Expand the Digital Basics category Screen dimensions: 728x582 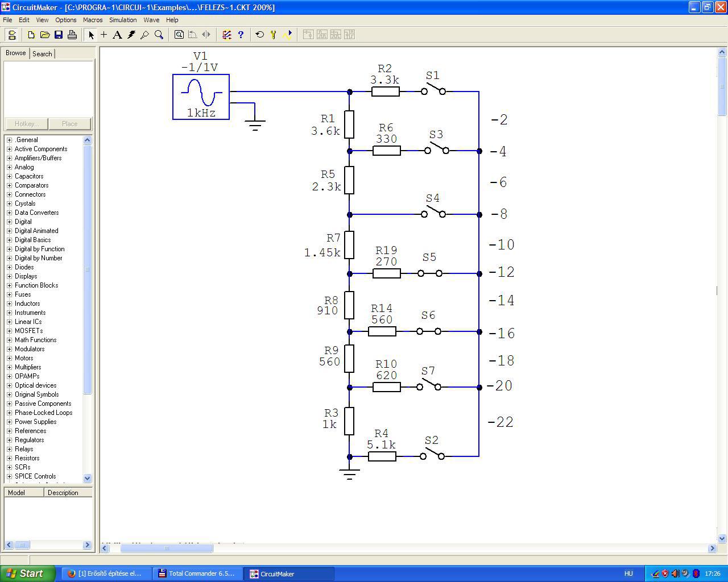tap(9, 240)
